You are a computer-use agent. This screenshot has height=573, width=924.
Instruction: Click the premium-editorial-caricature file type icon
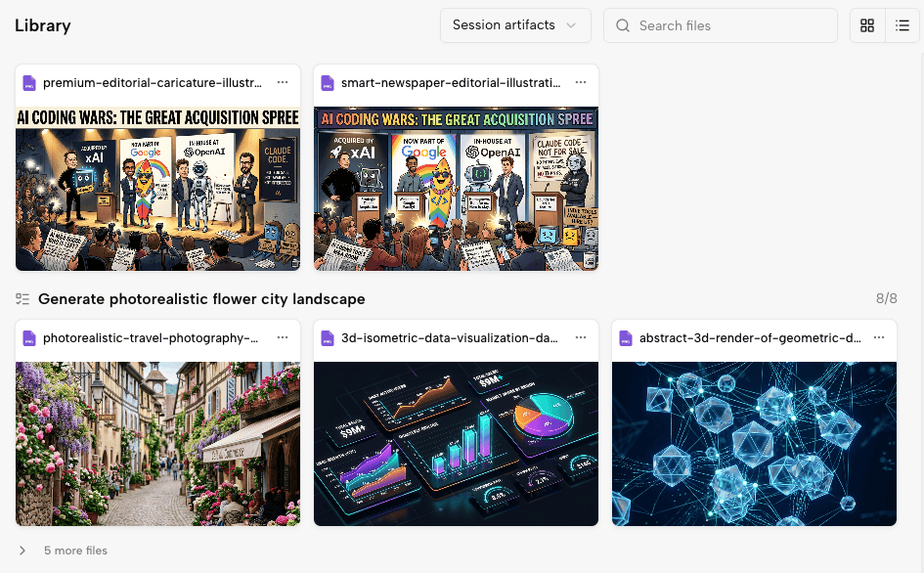[29, 83]
